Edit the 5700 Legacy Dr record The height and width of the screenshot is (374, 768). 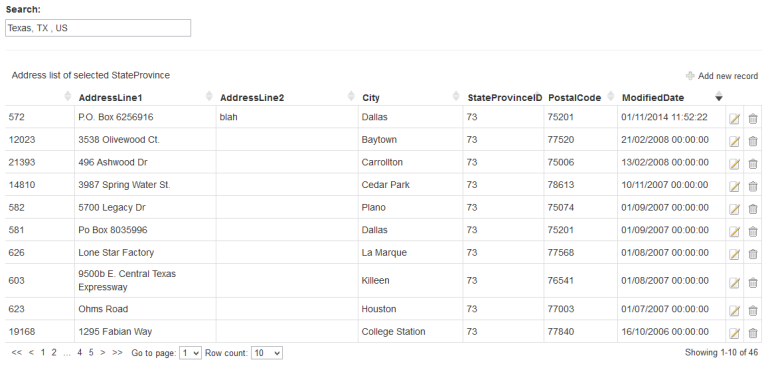pyautogui.click(x=734, y=209)
